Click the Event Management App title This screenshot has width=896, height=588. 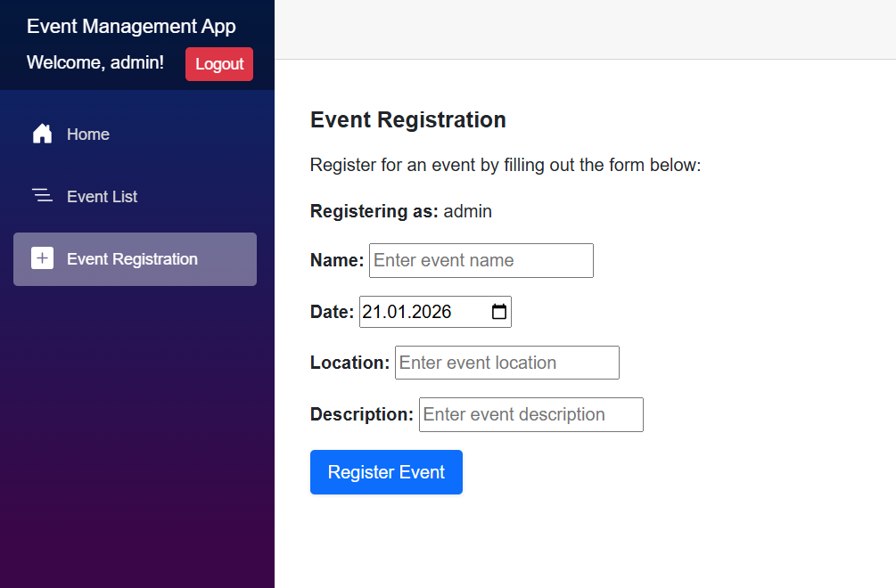click(x=131, y=26)
